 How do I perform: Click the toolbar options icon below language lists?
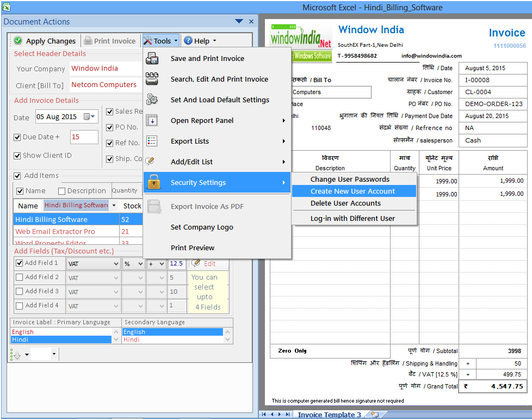[16, 355]
